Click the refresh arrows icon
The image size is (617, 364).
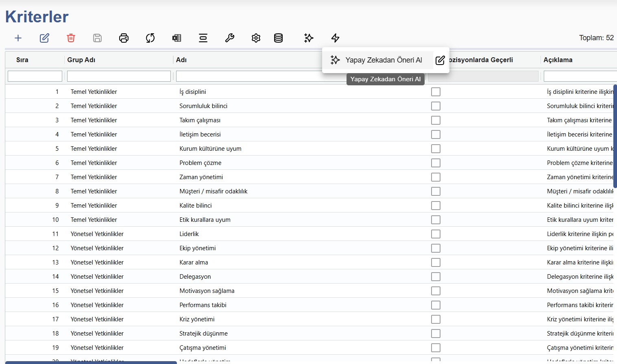click(x=150, y=38)
